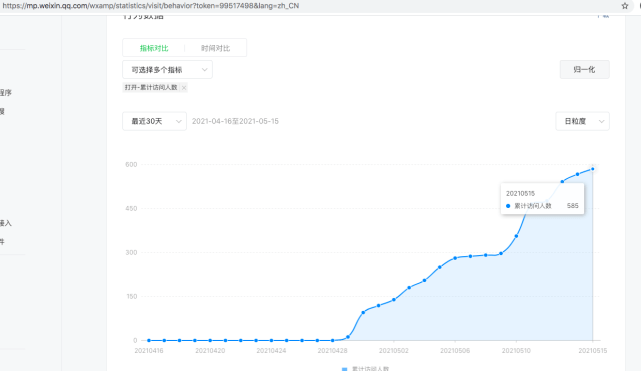Open the 日粒度 granularity dropdown
The height and width of the screenshot is (371, 641).
point(582,121)
